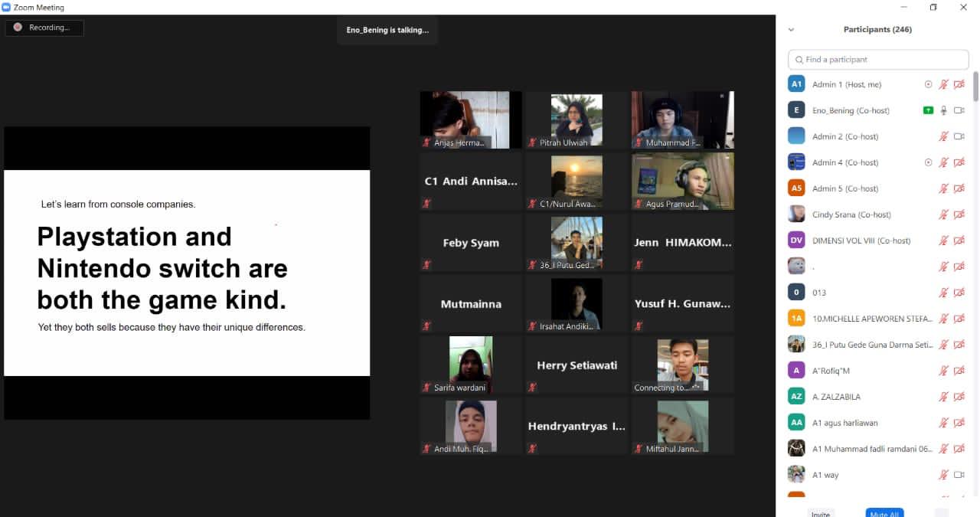Click the muted microphone icon for Cindy Srana
This screenshot has width=980, height=517.
pyautogui.click(x=944, y=214)
